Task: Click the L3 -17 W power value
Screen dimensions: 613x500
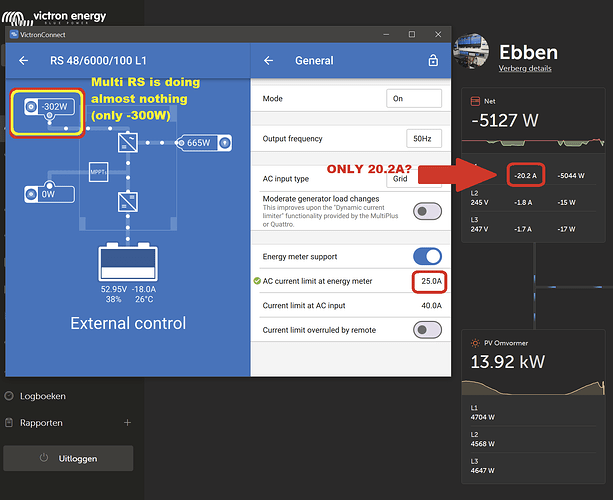Action: (566, 229)
